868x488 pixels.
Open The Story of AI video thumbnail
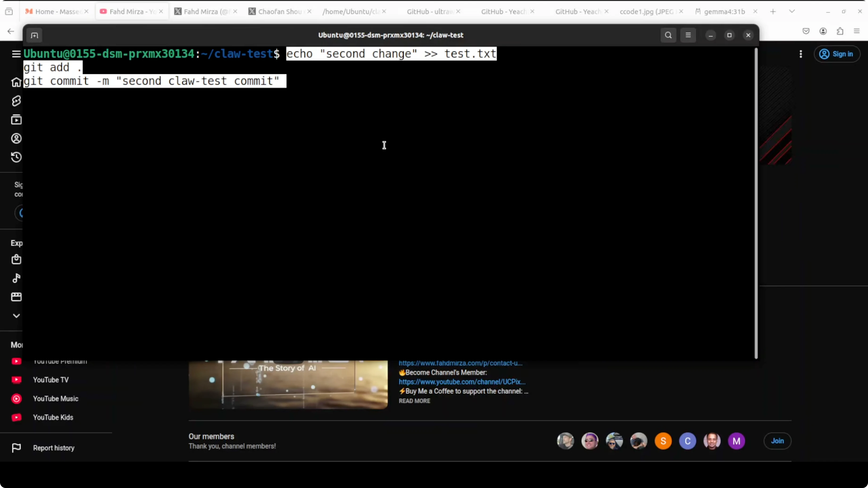point(288,385)
